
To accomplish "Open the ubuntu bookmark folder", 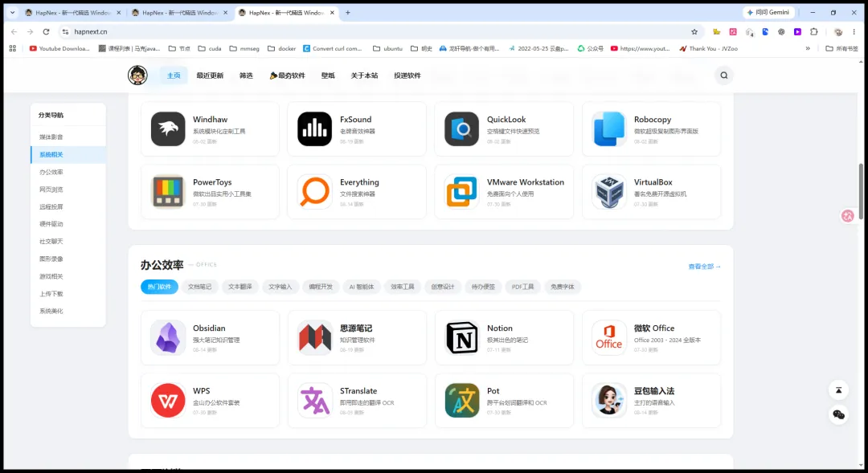I will click(387, 48).
